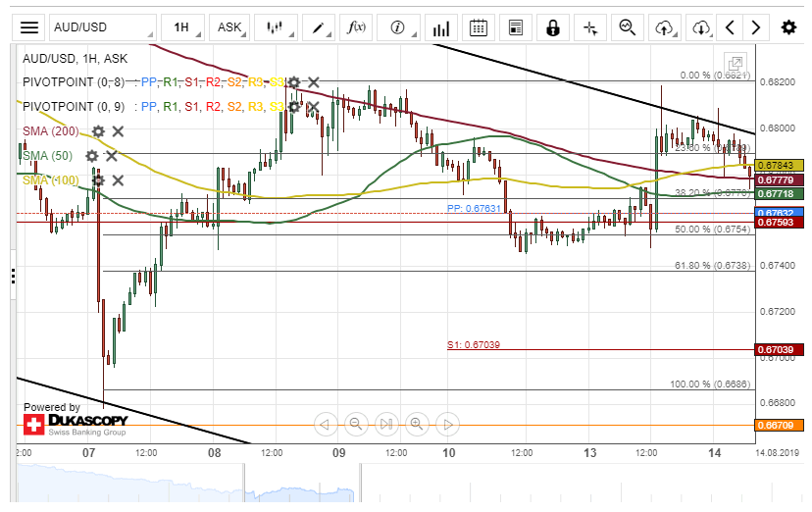Click the 0.67039 price tag on axis
This screenshot has width=812, height=512.
(780, 350)
